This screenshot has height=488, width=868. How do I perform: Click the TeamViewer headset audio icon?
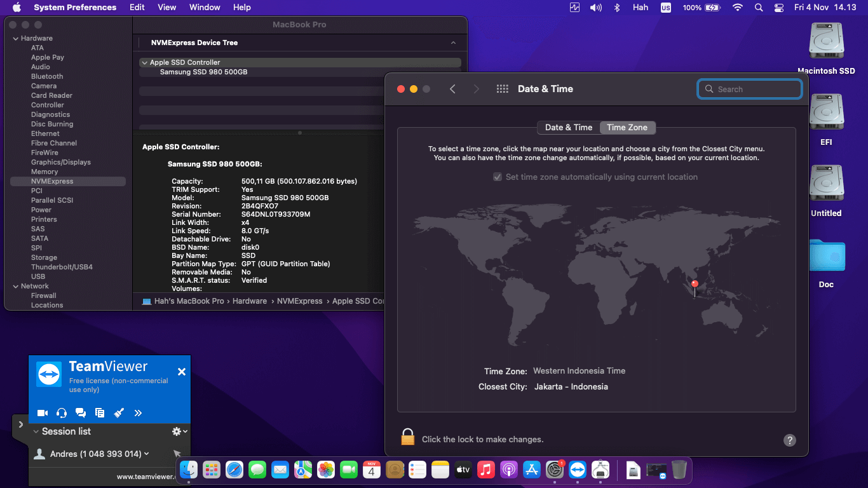(x=62, y=413)
